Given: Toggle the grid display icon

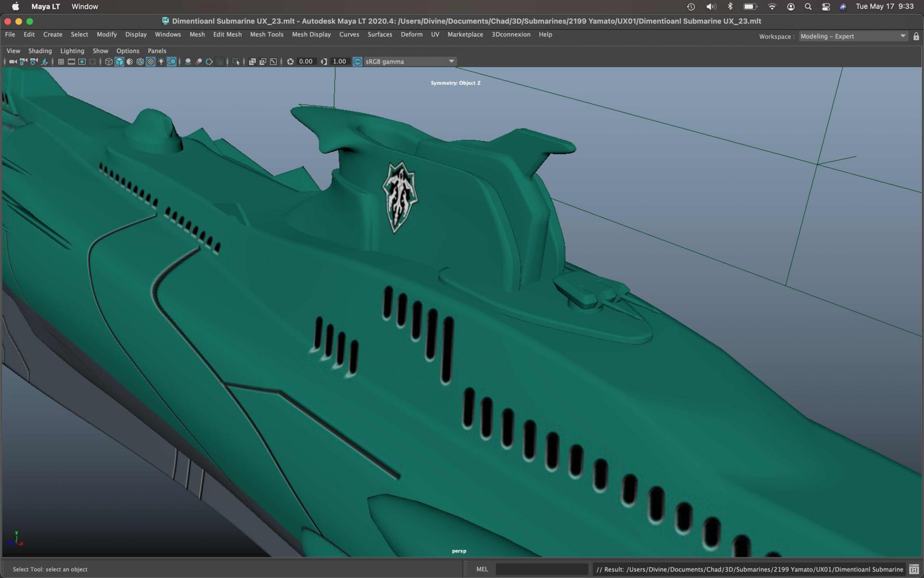Looking at the screenshot, I should coord(61,61).
